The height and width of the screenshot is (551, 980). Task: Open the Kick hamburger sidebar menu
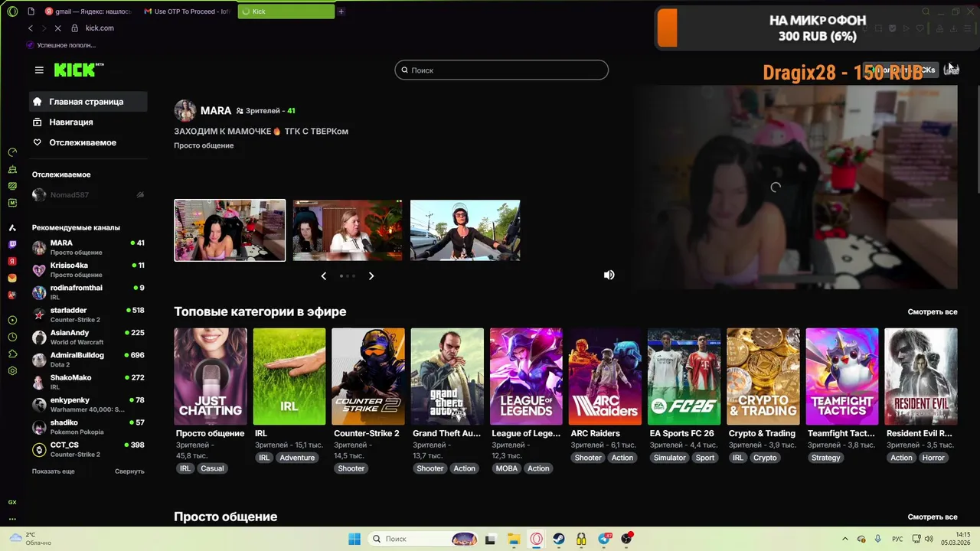(x=39, y=70)
